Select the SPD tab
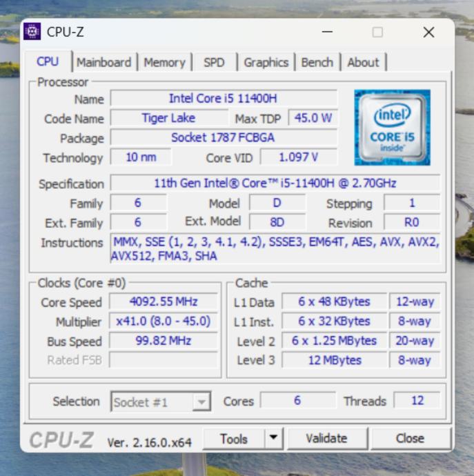Image resolution: width=474 pixels, height=476 pixels. (214, 62)
